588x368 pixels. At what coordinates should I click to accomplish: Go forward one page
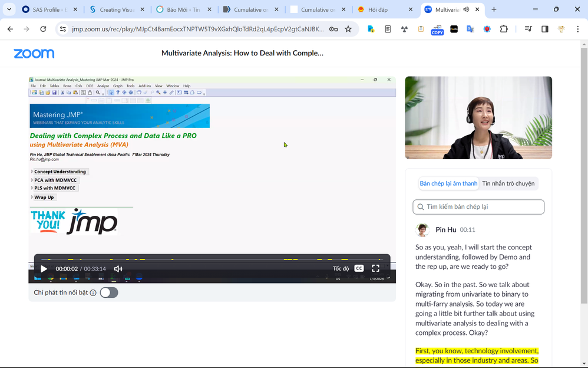pos(27,29)
